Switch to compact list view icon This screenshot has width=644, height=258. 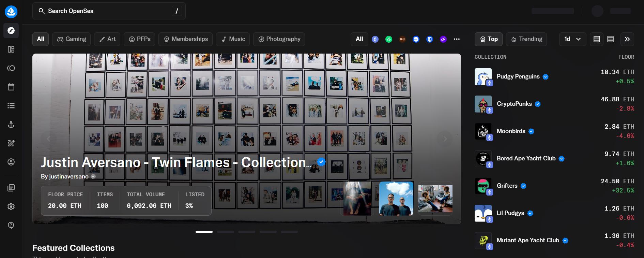pos(610,39)
